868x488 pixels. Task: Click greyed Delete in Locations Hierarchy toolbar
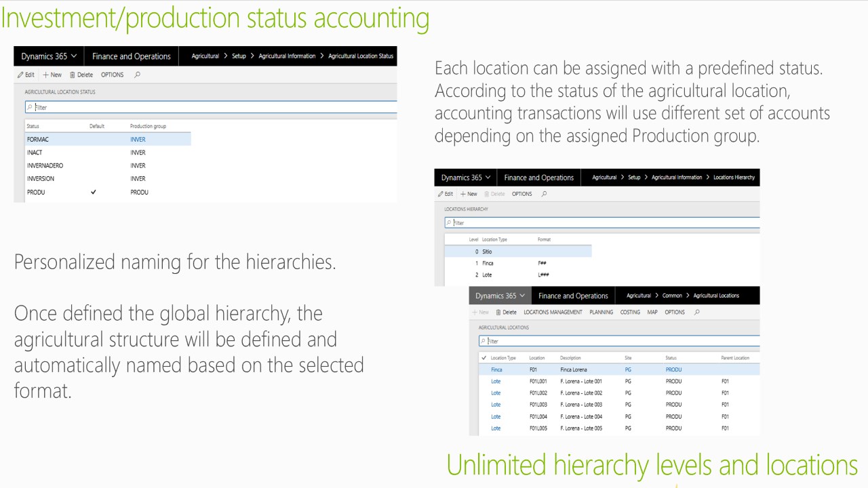pyautogui.click(x=494, y=194)
